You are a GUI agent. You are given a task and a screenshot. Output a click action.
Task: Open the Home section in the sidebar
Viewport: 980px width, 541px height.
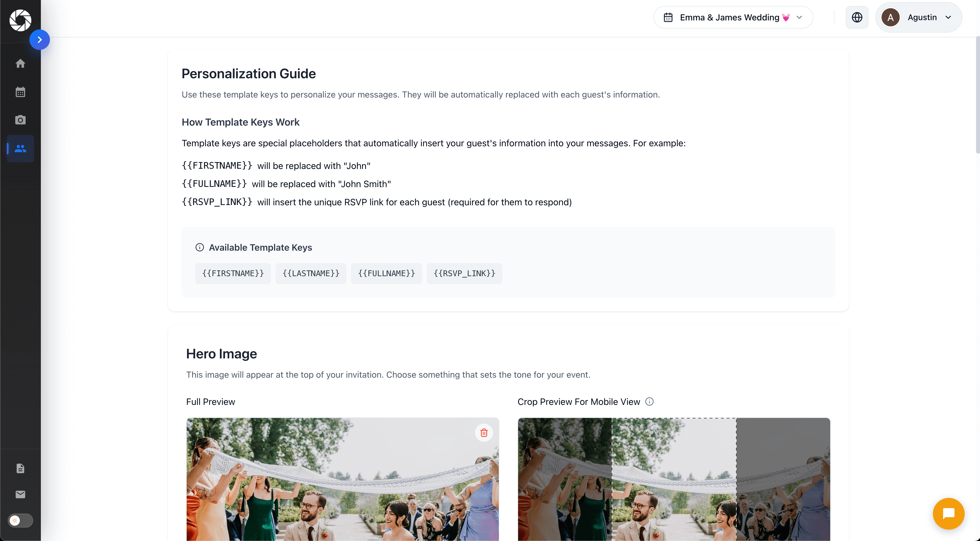[20, 63]
